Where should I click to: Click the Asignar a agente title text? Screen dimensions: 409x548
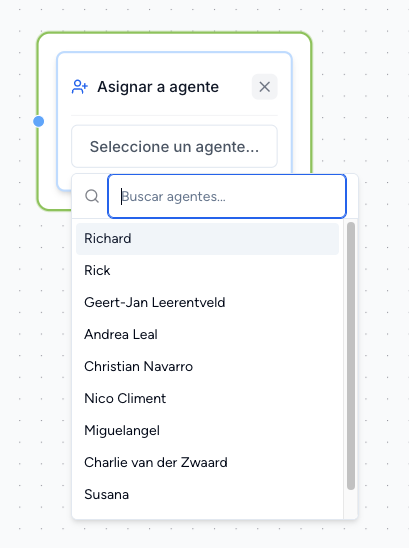[158, 87]
